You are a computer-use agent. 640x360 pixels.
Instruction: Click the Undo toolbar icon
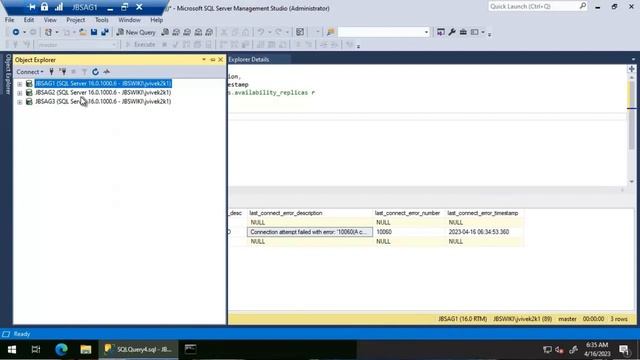[x=261, y=32]
